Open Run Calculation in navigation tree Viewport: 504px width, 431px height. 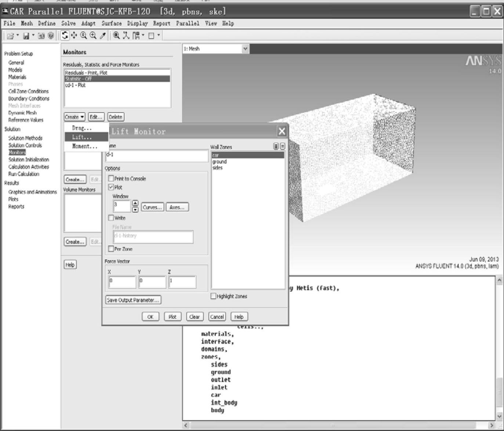pos(23,174)
